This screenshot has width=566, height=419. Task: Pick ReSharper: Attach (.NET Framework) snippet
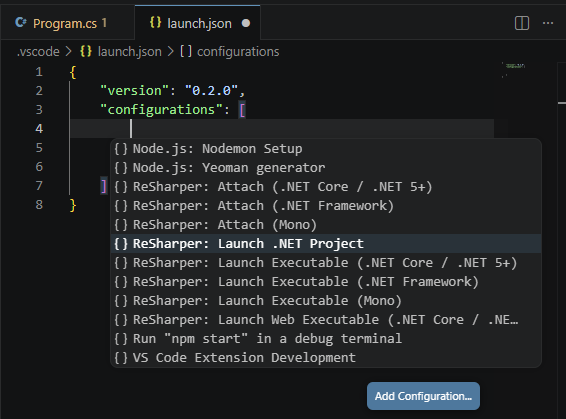[326, 206]
